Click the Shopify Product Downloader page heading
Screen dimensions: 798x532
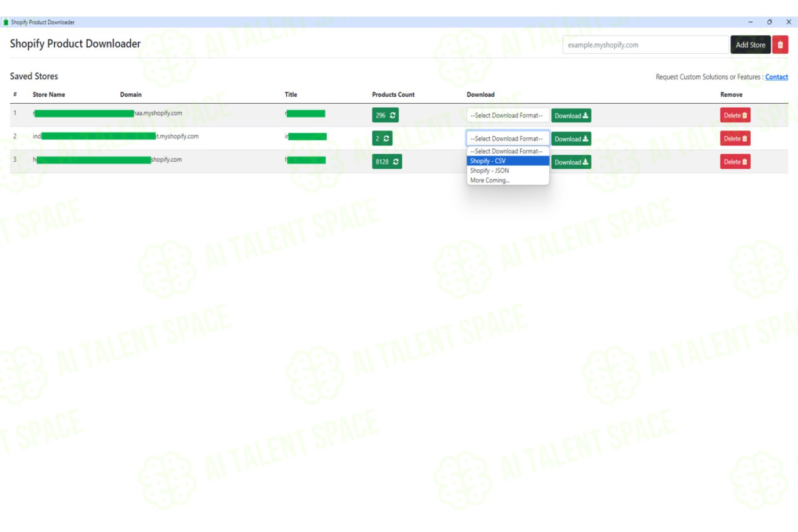point(75,44)
